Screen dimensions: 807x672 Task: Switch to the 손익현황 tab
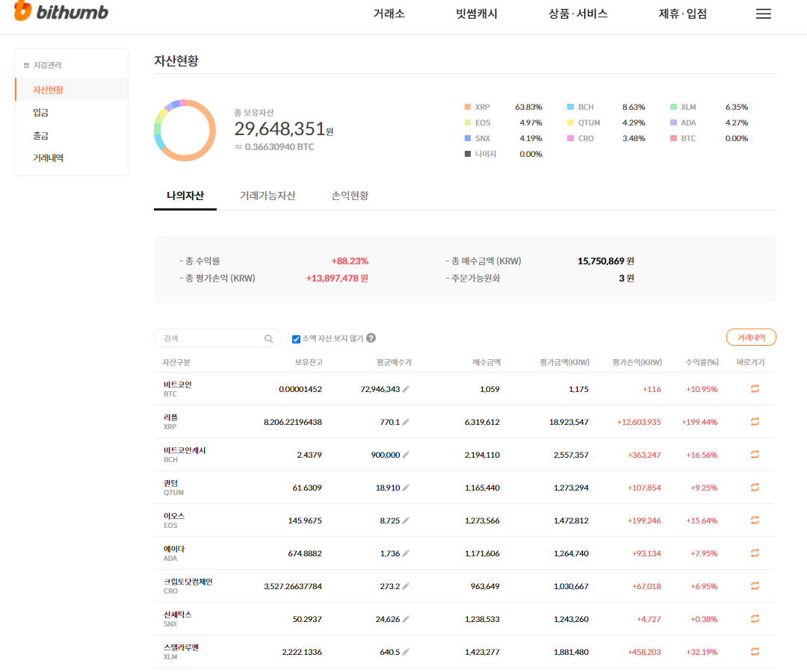(350, 196)
